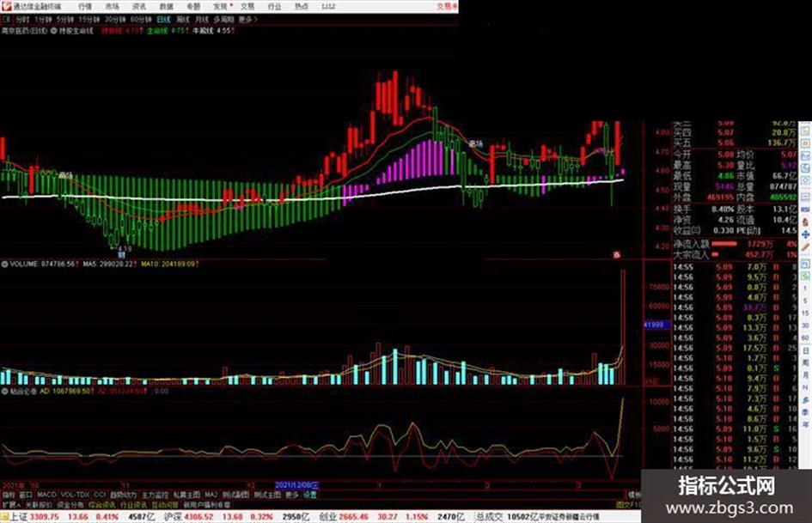Switch chart to 15分钟 period

point(89,19)
